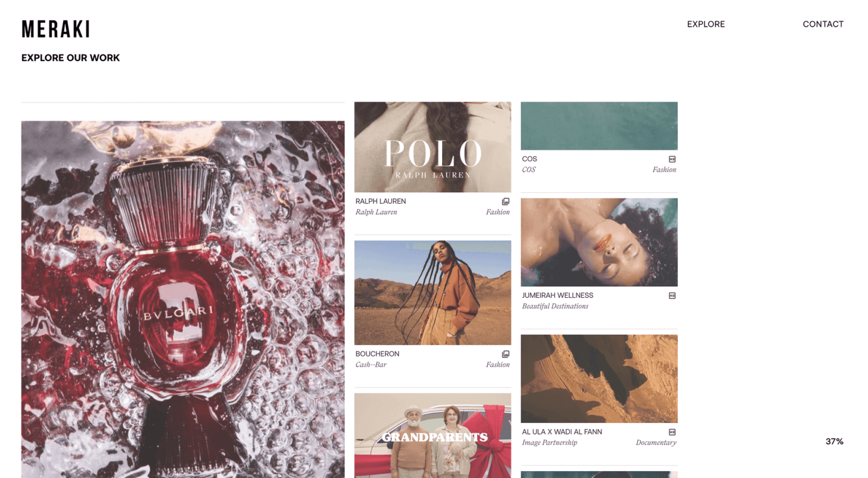The width and height of the screenshot is (868, 478).
Task: Click the gallery icon beside Boucheron
Action: pyautogui.click(x=505, y=354)
